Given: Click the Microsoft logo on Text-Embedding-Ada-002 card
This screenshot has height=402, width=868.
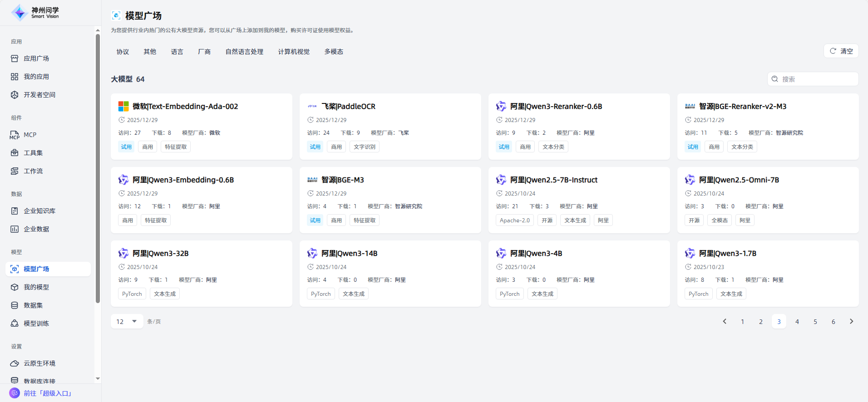Looking at the screenshot, I should coord(123,106).
